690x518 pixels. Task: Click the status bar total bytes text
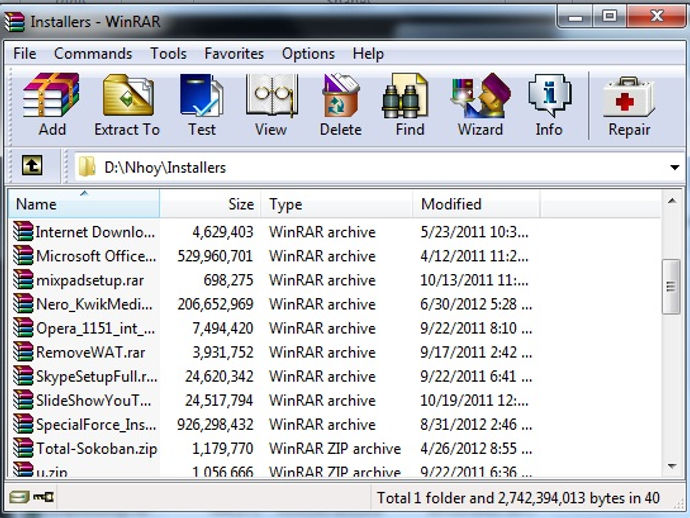[x=518, y=498]
